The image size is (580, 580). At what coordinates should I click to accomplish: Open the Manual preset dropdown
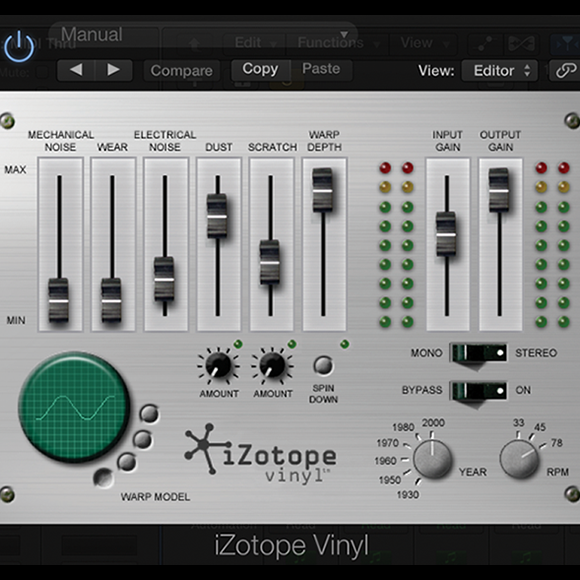click(203, 34)
